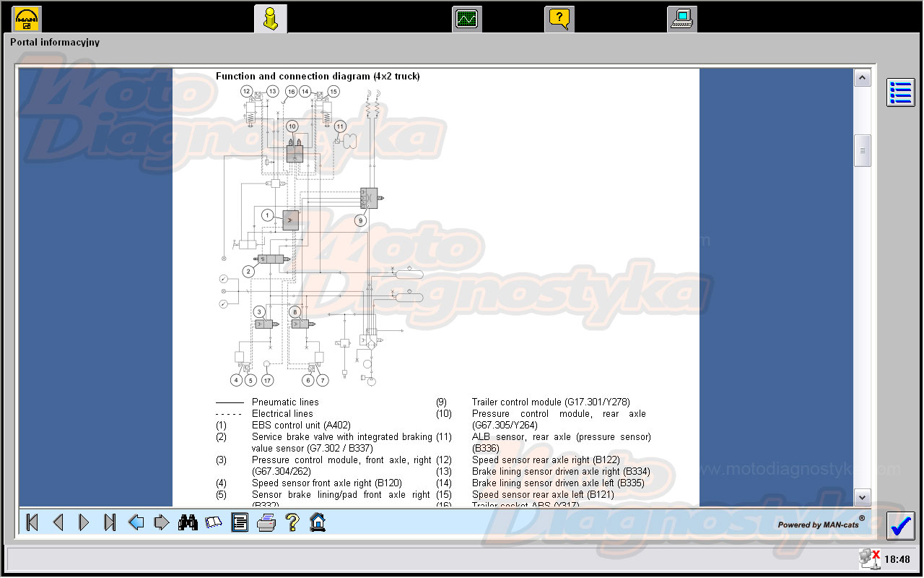924x578 pixels.
Task: Go to the first page of the document
Action: [32, 522]
